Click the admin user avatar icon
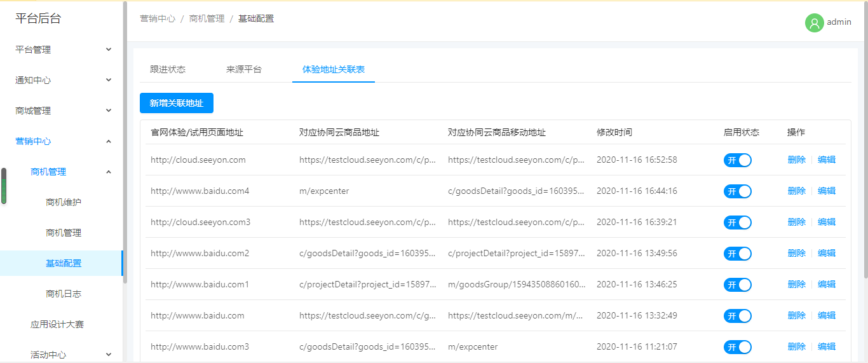The width and height of the screenshot is (868, 363). (814, 23)
